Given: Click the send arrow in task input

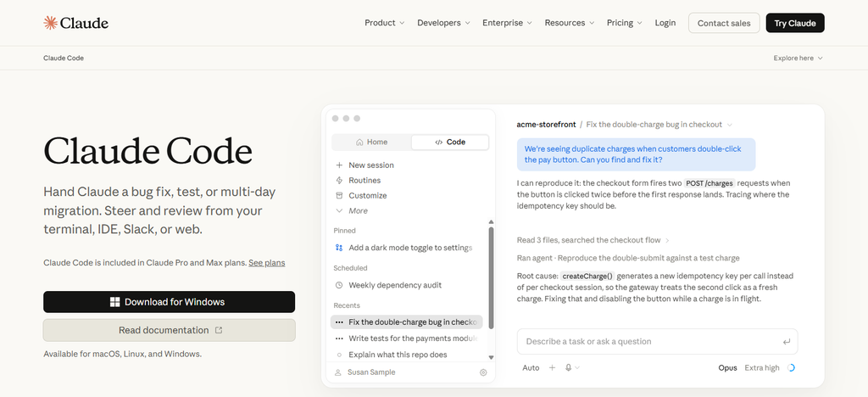Looking at the screenshot, I should pos(786,342).
